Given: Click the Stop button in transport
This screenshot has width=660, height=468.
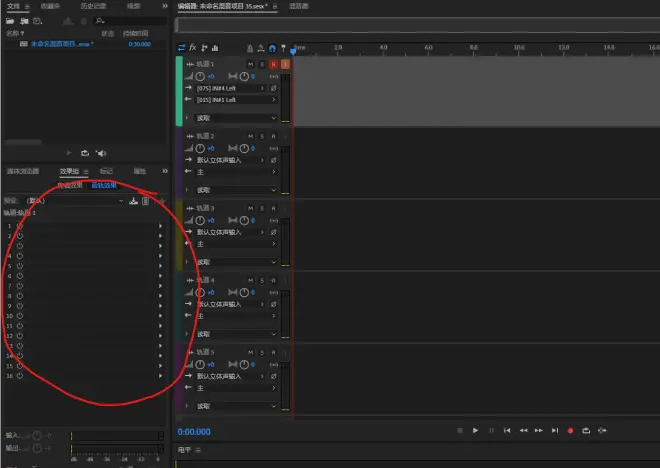Looking at the screenshot, I should click(x=460, y=431).
